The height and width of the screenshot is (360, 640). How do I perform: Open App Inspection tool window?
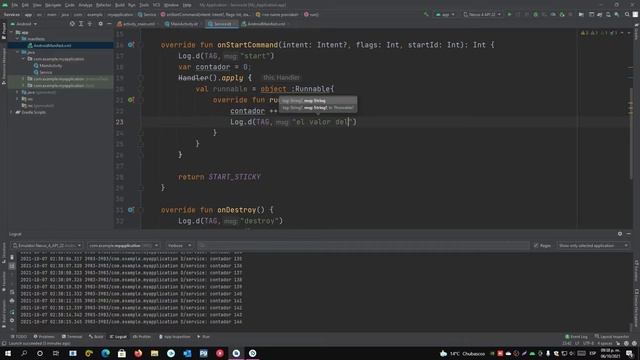[175, 337]
